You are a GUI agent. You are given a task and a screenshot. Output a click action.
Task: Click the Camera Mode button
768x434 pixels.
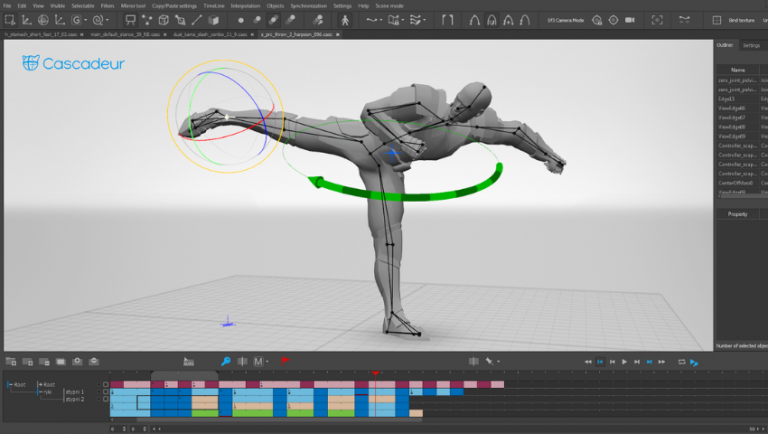click(565, 20)
